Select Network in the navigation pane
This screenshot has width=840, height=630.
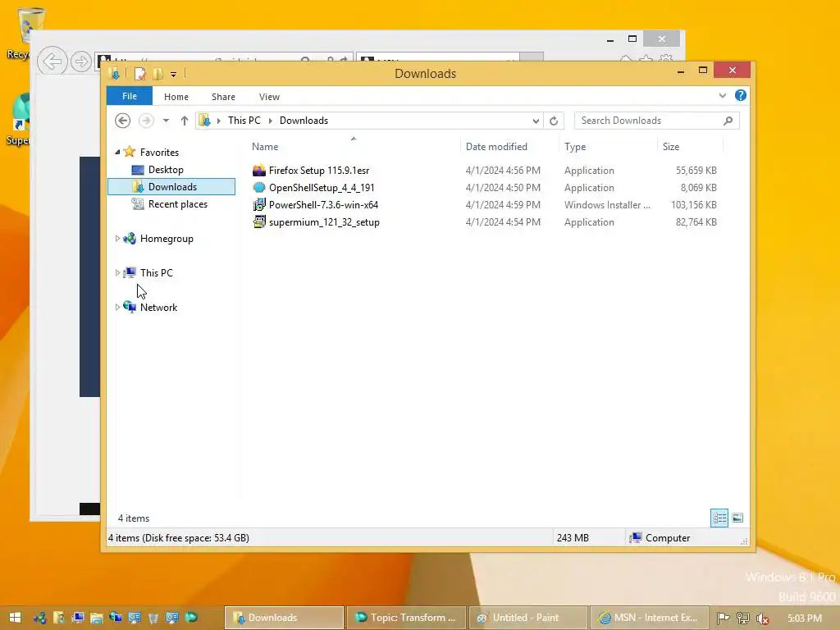pyautogui.click(x=158, y=308)
